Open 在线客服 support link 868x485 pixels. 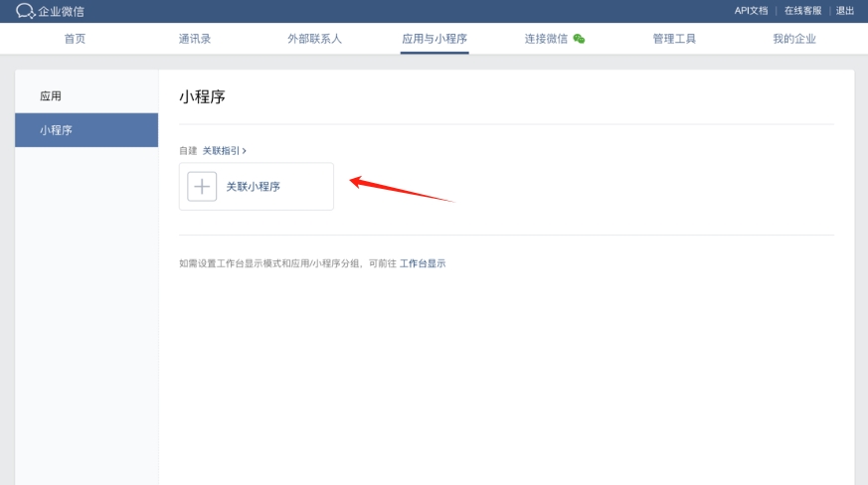pos(802,11)
